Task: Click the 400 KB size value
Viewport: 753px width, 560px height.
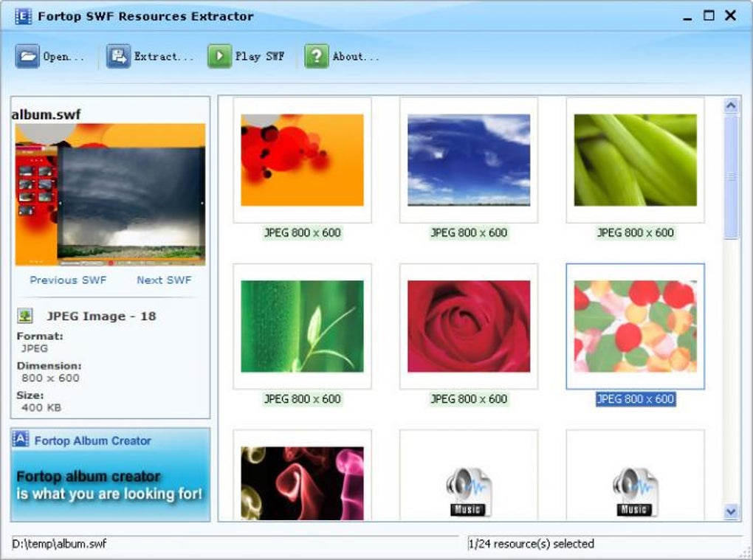Action: click(x=41, y=407)
